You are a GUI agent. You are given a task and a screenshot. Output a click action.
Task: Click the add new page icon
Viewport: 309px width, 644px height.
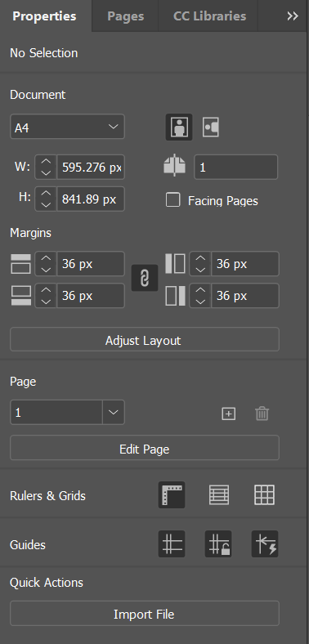[x=228, y=414]
